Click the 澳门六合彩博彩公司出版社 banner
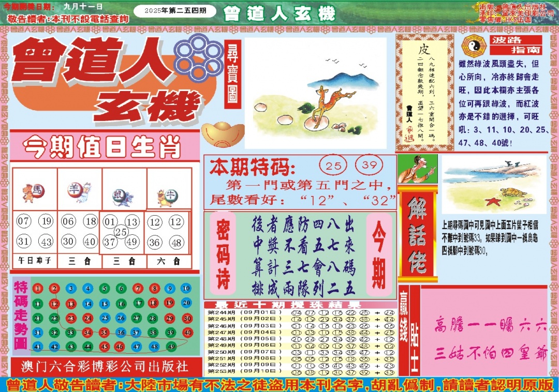Image resolution: width=559 pixels, height=392 pixels. click(105, 368)
